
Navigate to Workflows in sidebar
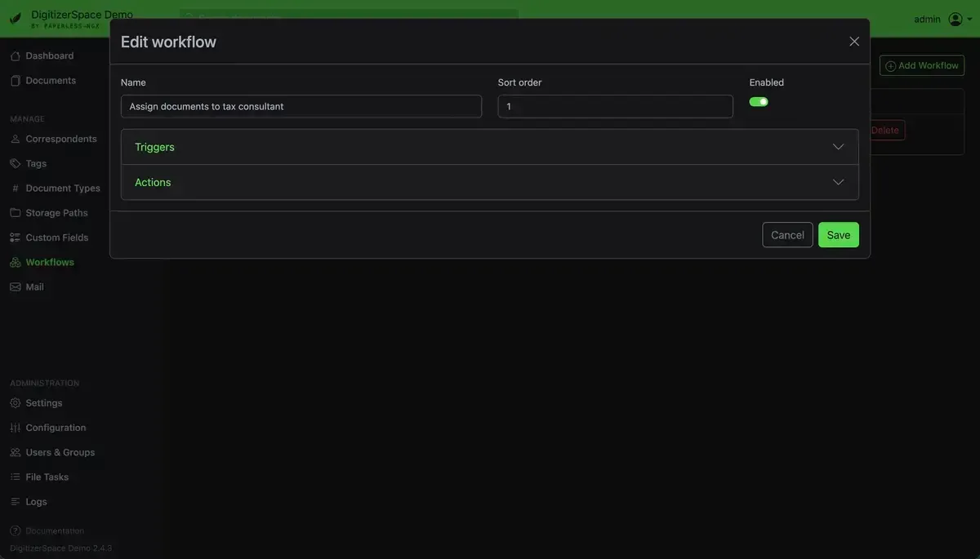pos(50,262)
